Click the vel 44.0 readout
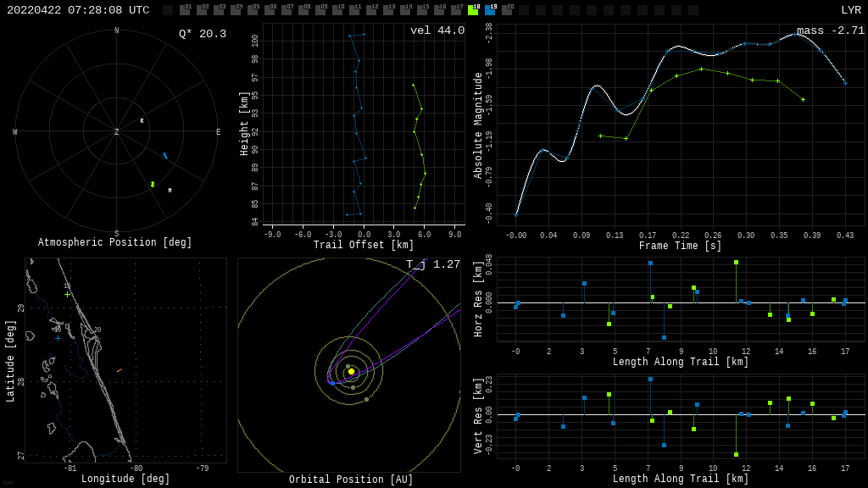Viewport: 868px width, 488px height. point(437,30)
